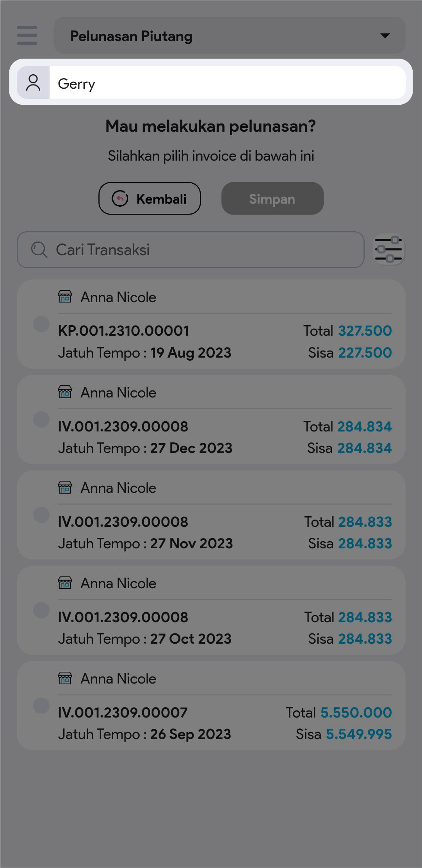Select invoice IV.001.2309.00007 radio button
The image size is (422, 868).
click(41, 705)
